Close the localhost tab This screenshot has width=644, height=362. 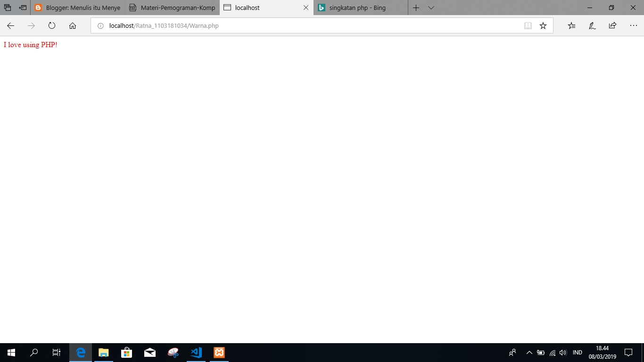tap(306, 8)
